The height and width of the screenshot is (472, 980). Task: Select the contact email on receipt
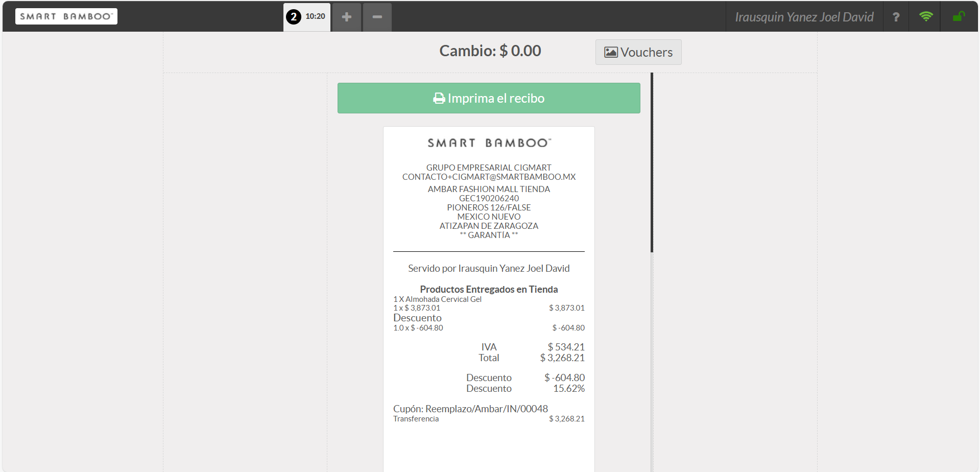pyautogui.click(x=489, y=177)
